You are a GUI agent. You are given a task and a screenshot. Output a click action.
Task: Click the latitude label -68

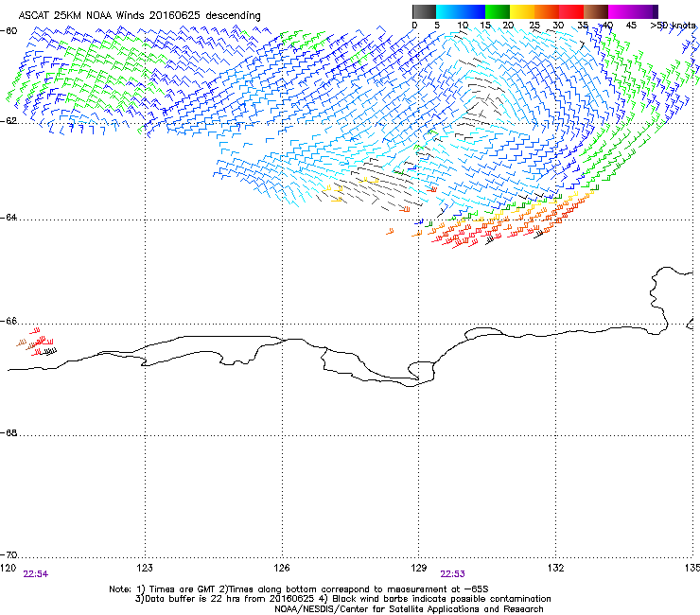pyautogui.click(x=9, y=432)
